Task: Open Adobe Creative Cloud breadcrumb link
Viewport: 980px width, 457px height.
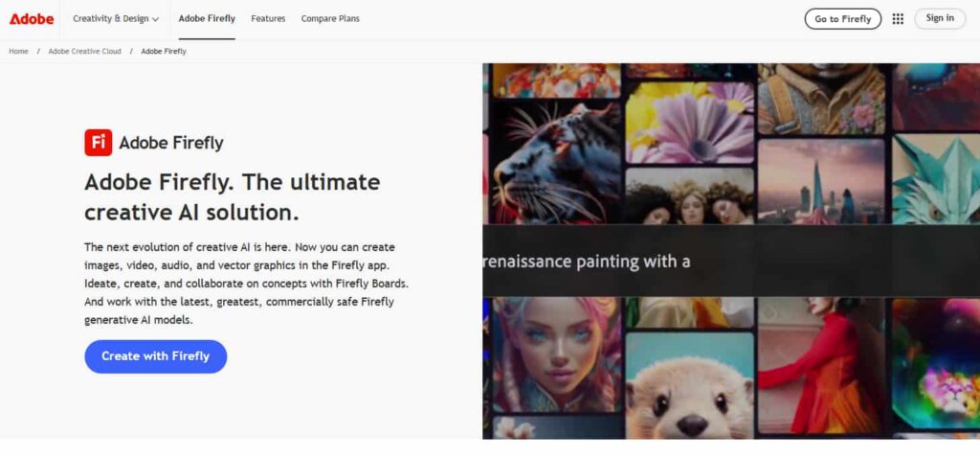Action: [84, 52]
